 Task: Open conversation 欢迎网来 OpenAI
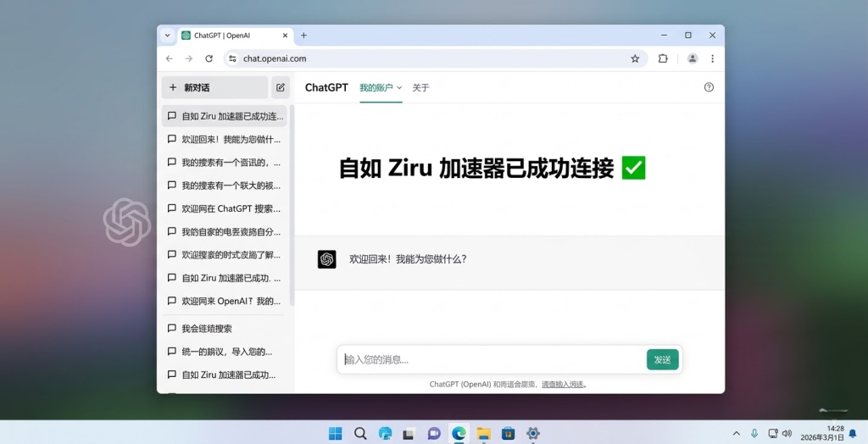[224, 301]
